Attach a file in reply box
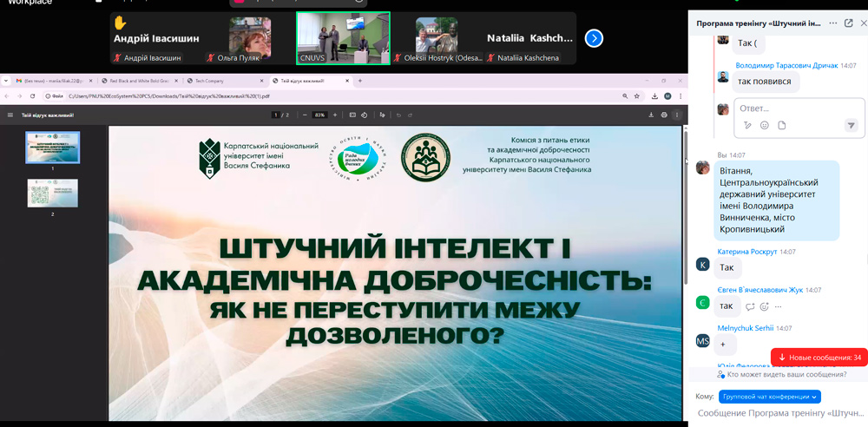 782,125
